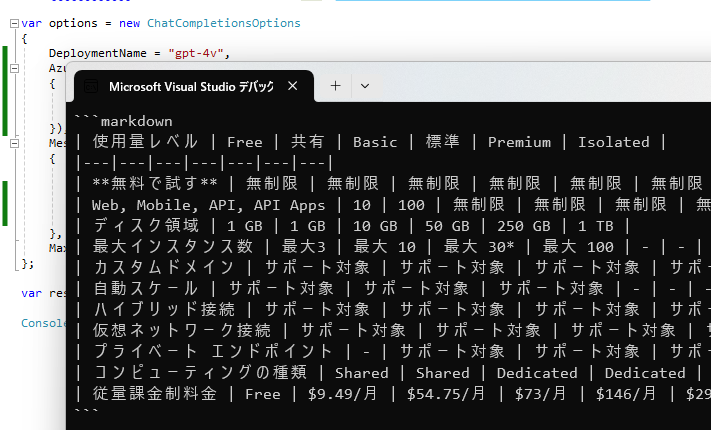
Task: Click the 'Free' column header in output
Action: tap(245, 142)
